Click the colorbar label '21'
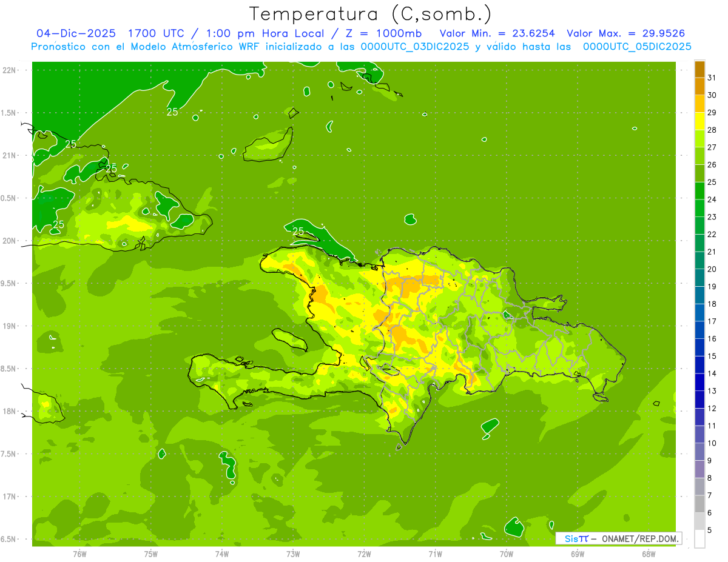Viewport: 728px width, 562px height. [x=712, y=252]
